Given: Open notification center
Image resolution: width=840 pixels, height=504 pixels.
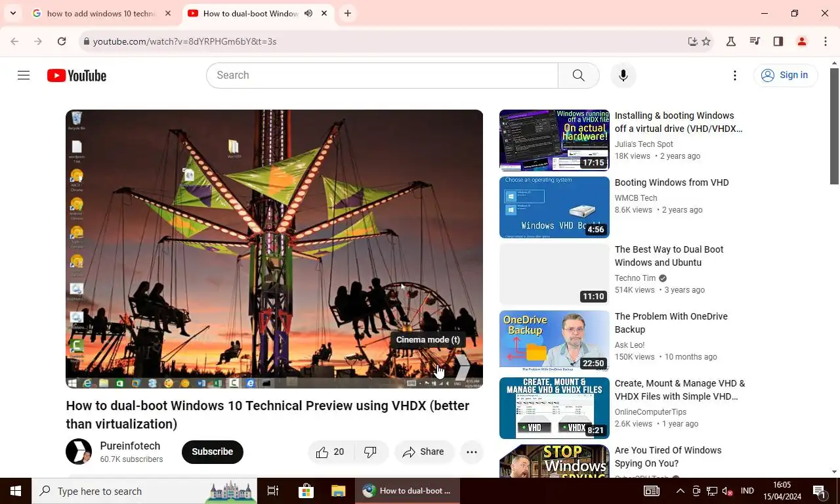Looking at the screenshot, I should click(x=820, y=491).
